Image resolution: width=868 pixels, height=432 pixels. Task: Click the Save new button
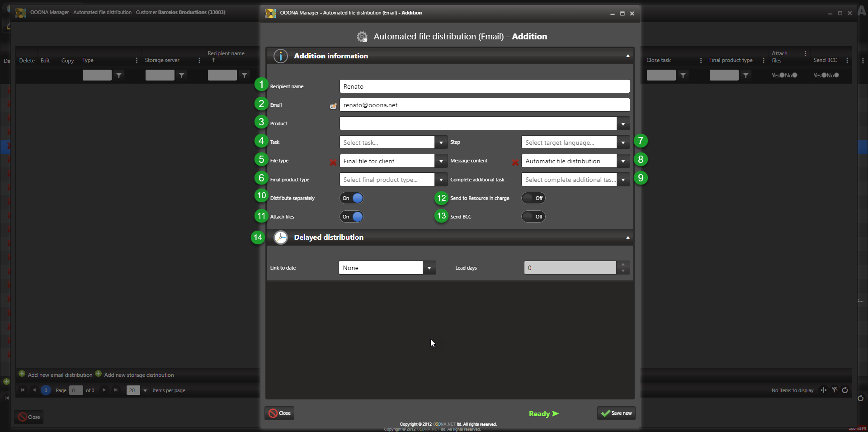(616, 413)
